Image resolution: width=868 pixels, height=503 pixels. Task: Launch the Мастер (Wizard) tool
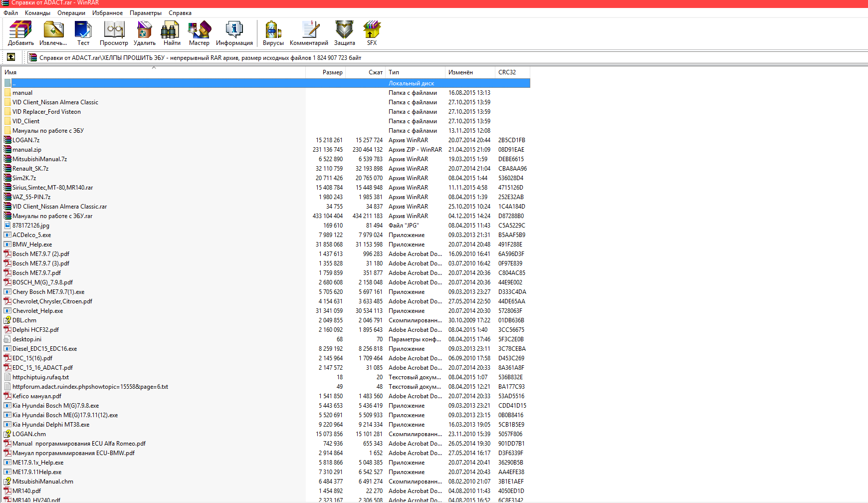tap(199, 33)
